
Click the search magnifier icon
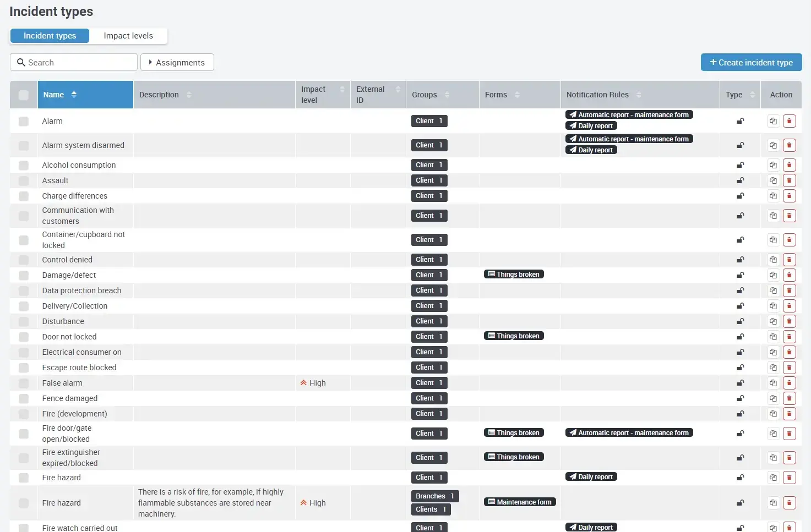[21, 62]
